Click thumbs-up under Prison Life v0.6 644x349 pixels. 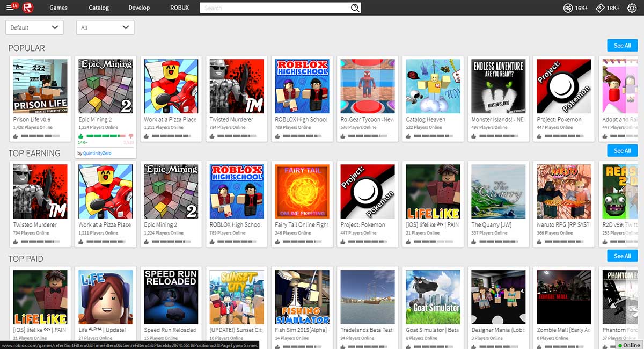[16, 136]
